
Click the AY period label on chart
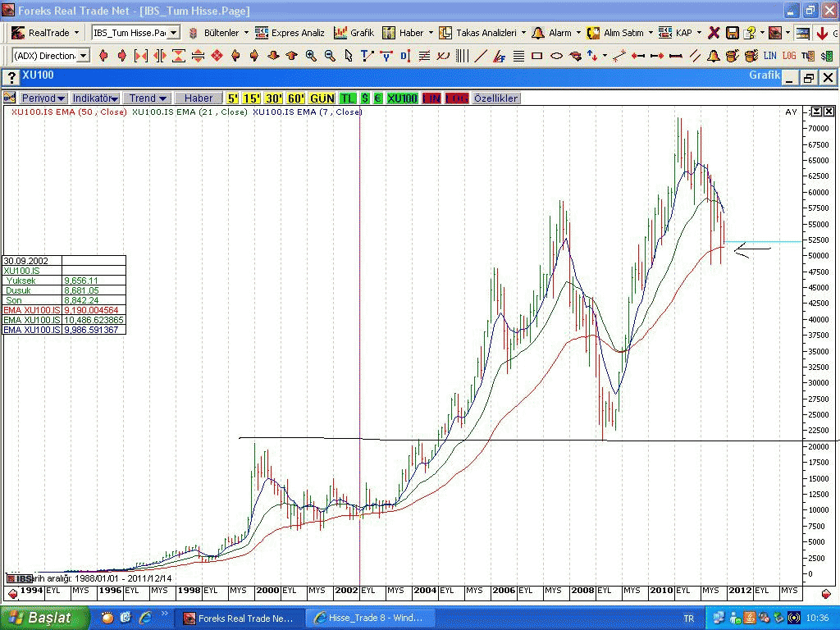[792, 112]
